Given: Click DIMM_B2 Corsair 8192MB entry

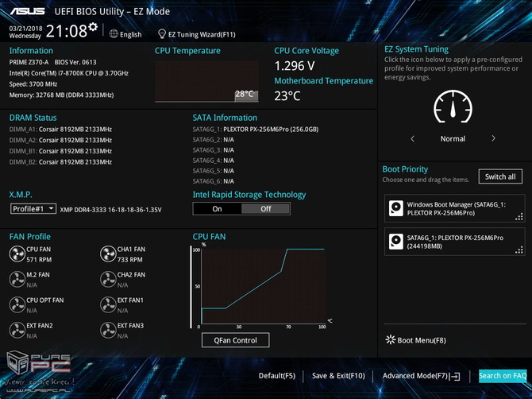Looking at the screenshot, I should click(60, 162).
